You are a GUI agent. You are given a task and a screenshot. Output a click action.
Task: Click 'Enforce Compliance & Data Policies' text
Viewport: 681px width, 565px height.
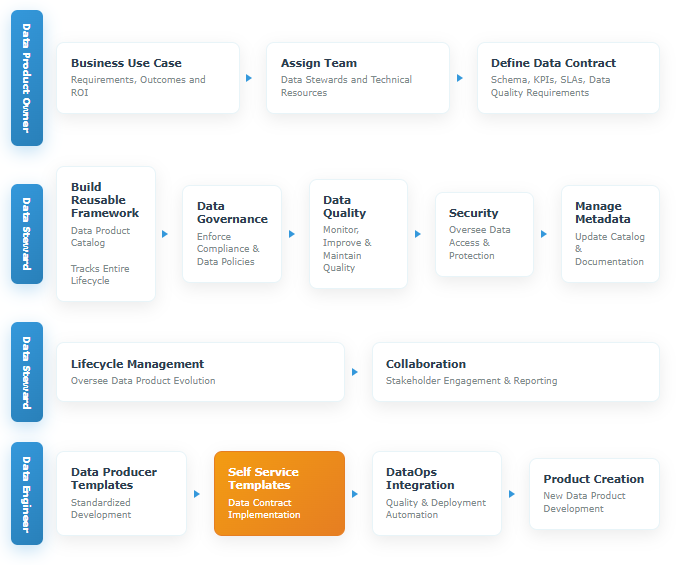[228, 249]
